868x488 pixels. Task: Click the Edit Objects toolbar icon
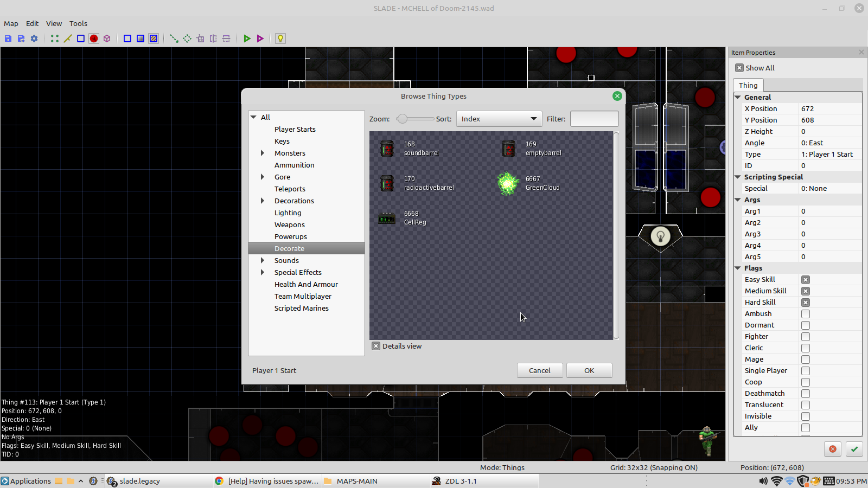coord(200,38)
